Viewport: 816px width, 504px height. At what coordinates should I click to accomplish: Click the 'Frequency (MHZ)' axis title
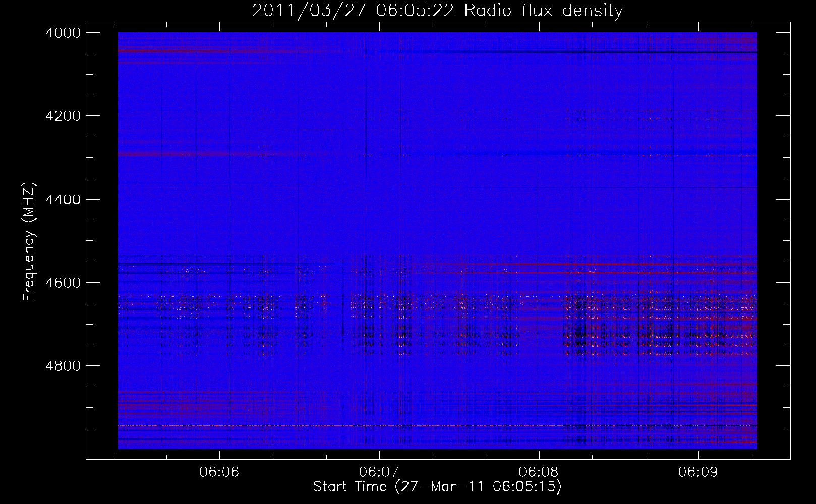click(29, 242)
